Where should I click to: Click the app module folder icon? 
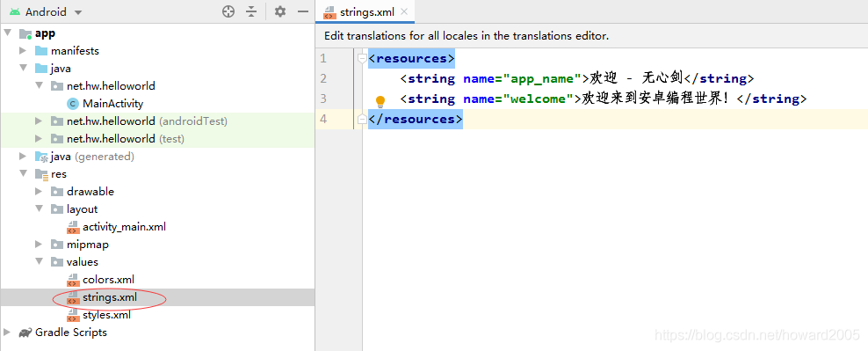(x=25, y=33)
